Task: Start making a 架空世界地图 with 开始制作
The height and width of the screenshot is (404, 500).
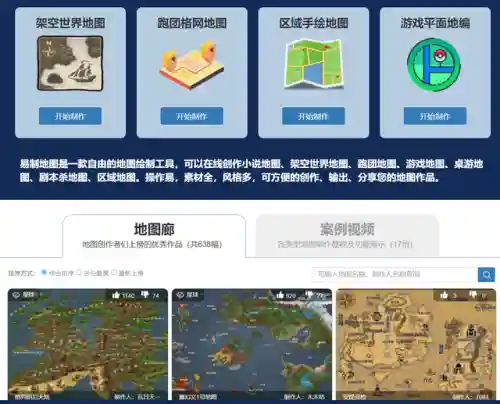Action: [x=70, y=116]
